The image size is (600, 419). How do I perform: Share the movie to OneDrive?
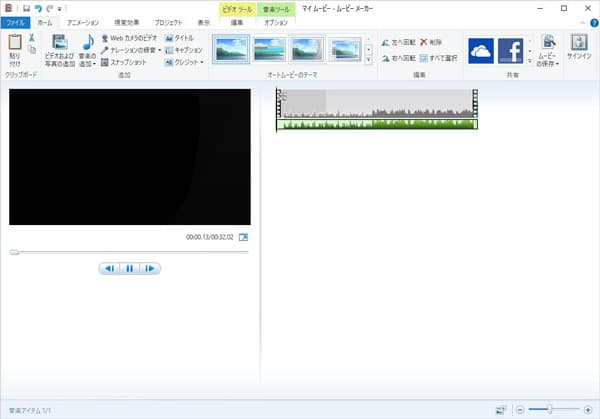pyautogui.click(x=481, y=51)
